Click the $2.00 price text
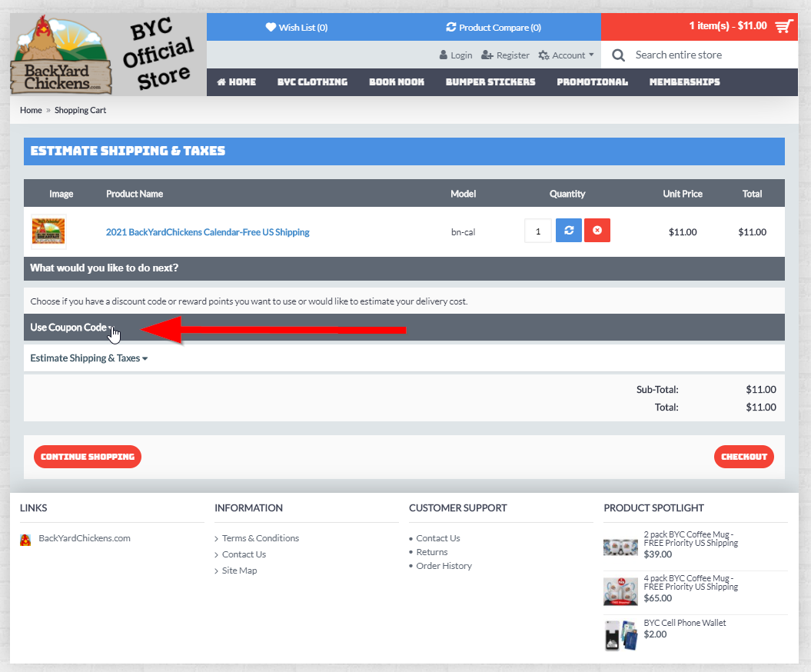 tap(655, 634)
